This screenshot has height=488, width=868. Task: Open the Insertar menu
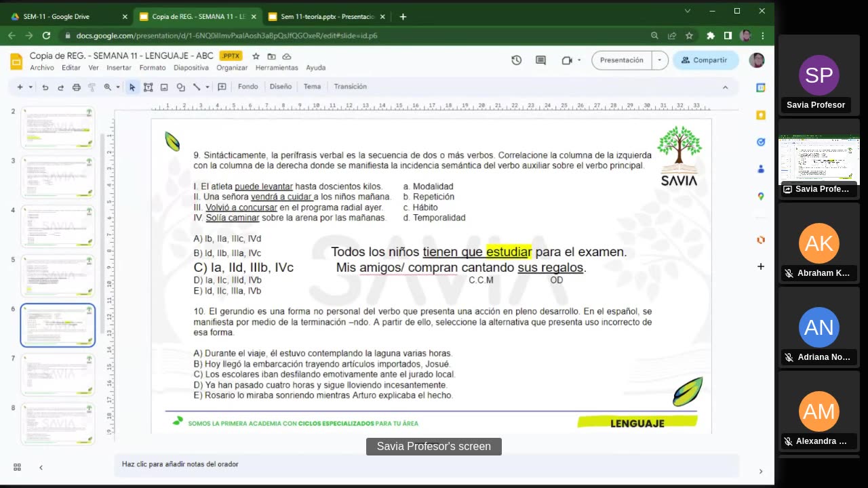[x=119, y=68]
